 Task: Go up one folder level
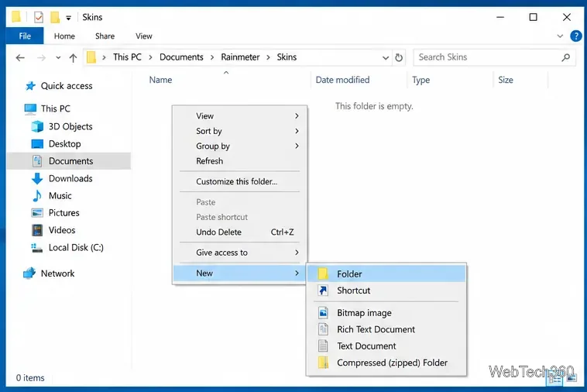(73, 57)
